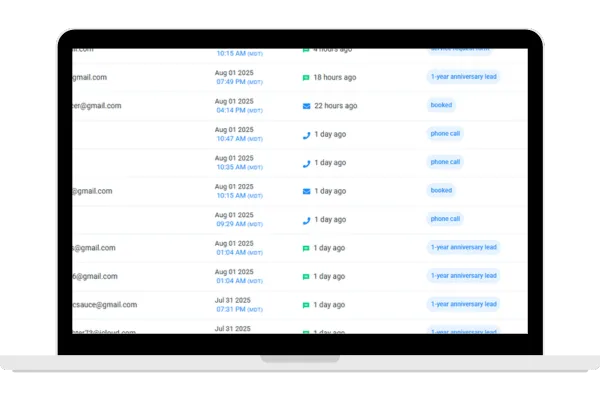Screen dimensions: 600x400
Task: Click the 1 day ago text in the csauce@gmail.com row
Action: click(x=329, y=305)
